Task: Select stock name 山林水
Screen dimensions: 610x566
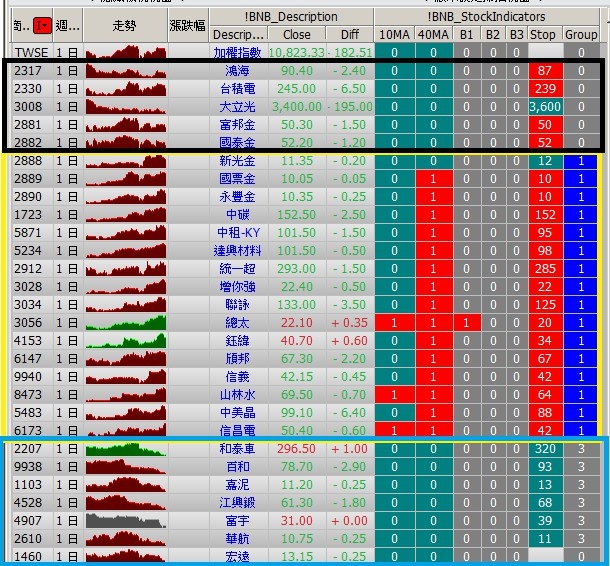Action: point(237,394)
